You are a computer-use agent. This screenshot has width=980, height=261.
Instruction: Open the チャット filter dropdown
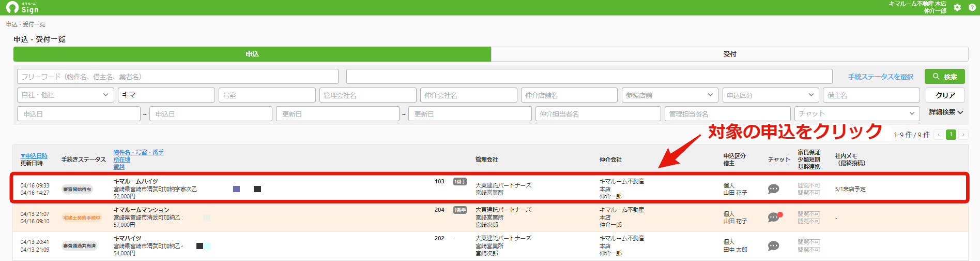coord(857,114)
